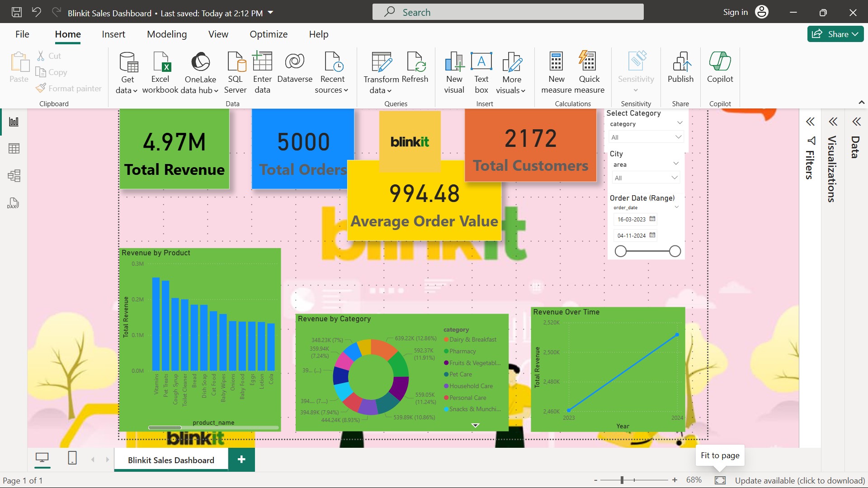Viewport: 868px width, 488px height.
Task: Open the area All dropdown
Action: coord(646,178)
